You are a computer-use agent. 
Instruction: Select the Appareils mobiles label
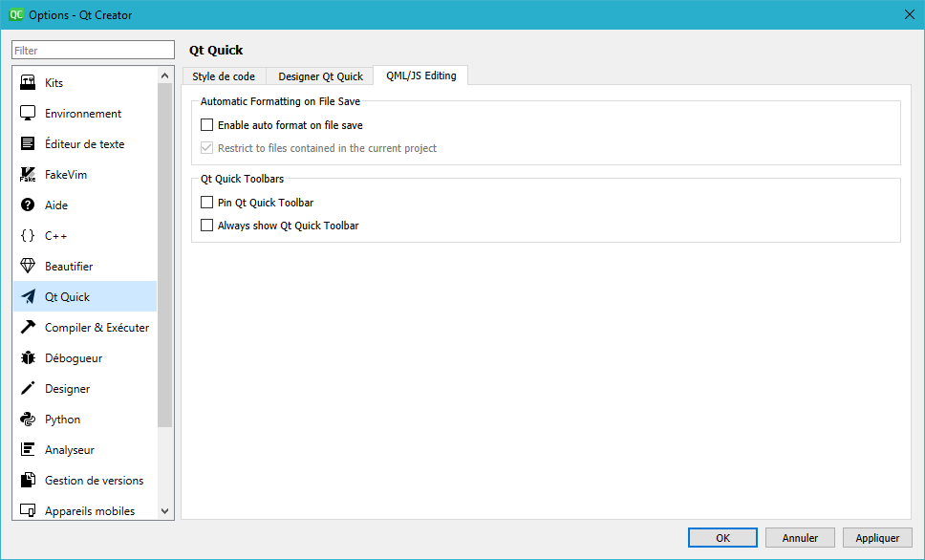(x=90, y=511)
